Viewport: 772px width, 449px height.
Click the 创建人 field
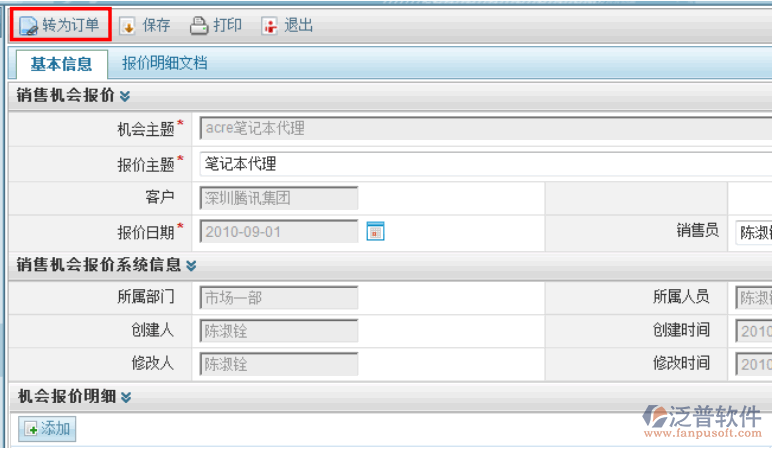(279, 331)
